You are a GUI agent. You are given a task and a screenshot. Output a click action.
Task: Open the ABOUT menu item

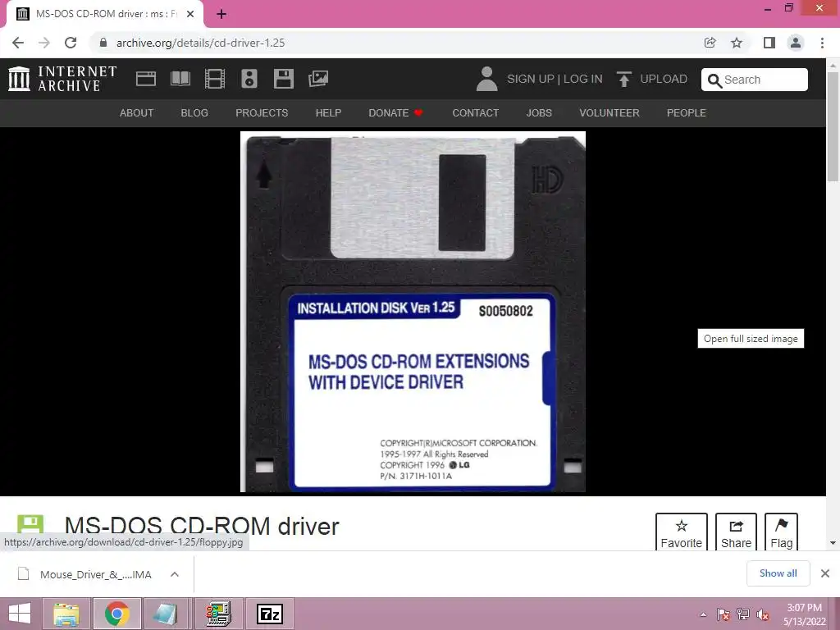137,113
